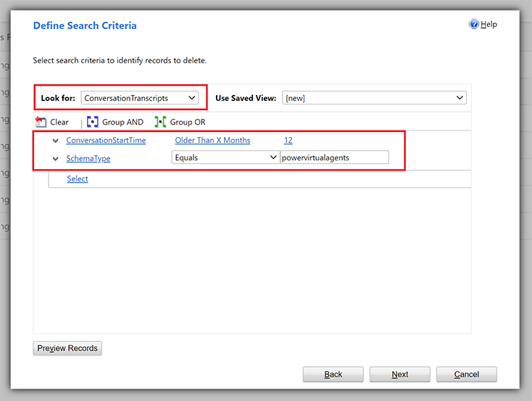
Task: Click the Help link text
Action: click(489, 24)
